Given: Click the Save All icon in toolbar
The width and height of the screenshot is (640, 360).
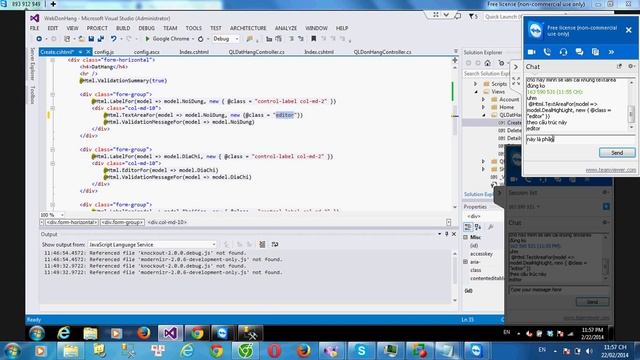Looking at the screenshot, I should pos(101,39).
